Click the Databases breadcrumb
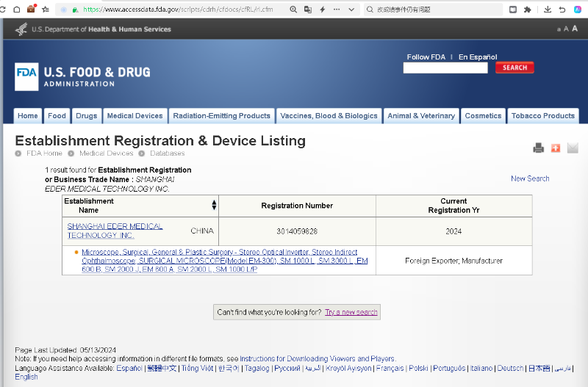 pos(168,153)
